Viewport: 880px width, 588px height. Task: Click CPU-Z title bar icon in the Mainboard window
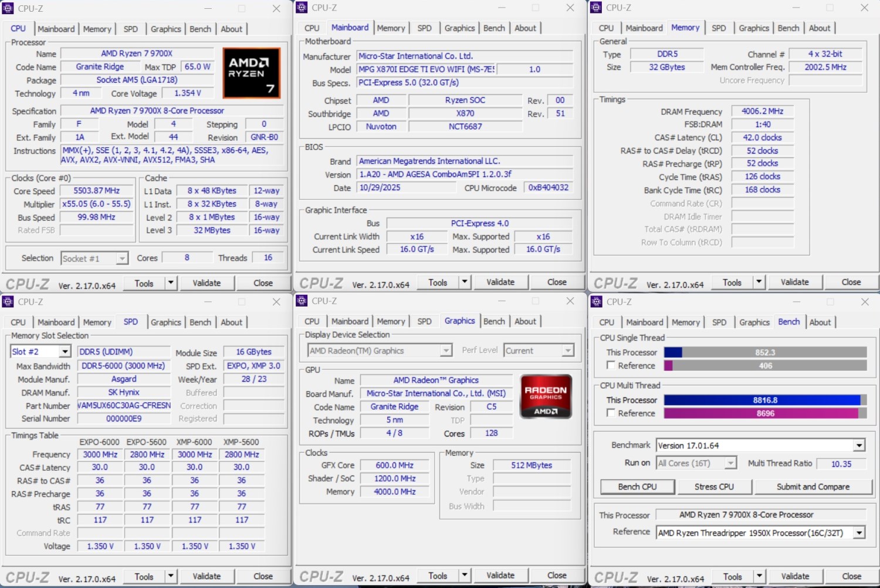pos(302,8)
